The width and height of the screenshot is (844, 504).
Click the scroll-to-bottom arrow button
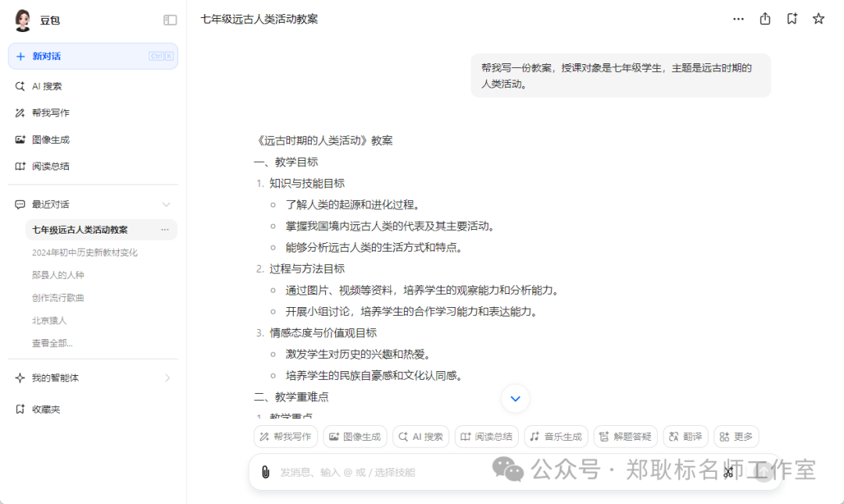pyautogui.click(x=515, y=399)
